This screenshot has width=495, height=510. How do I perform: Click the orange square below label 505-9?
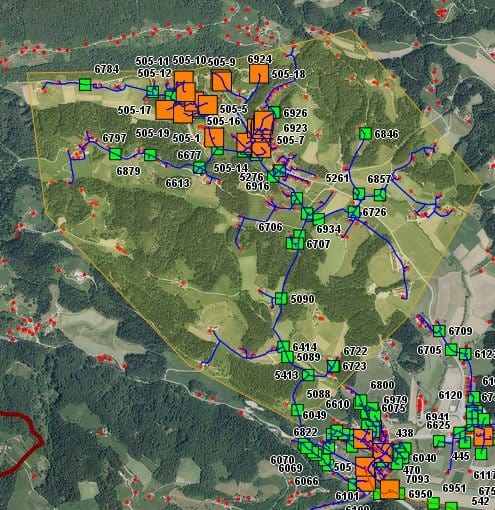pos(222,81)
